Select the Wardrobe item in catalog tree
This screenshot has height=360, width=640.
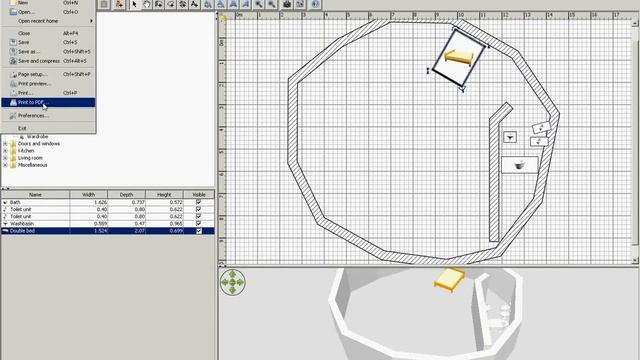37,136
